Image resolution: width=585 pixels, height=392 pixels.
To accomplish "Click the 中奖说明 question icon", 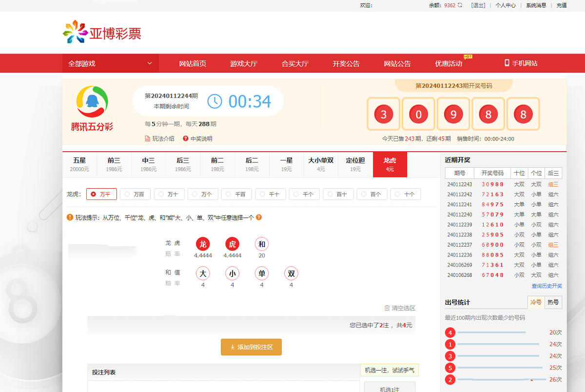I will tap(186, 138).
